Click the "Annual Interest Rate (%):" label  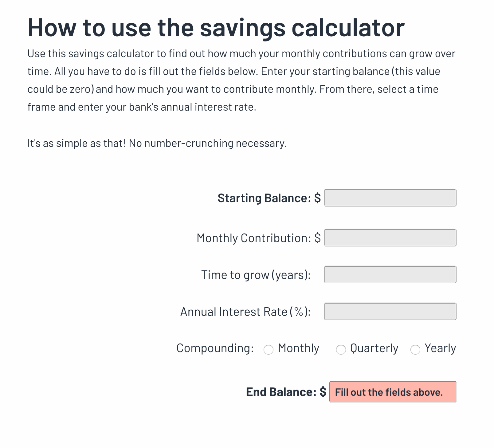(x=245, y=312)
